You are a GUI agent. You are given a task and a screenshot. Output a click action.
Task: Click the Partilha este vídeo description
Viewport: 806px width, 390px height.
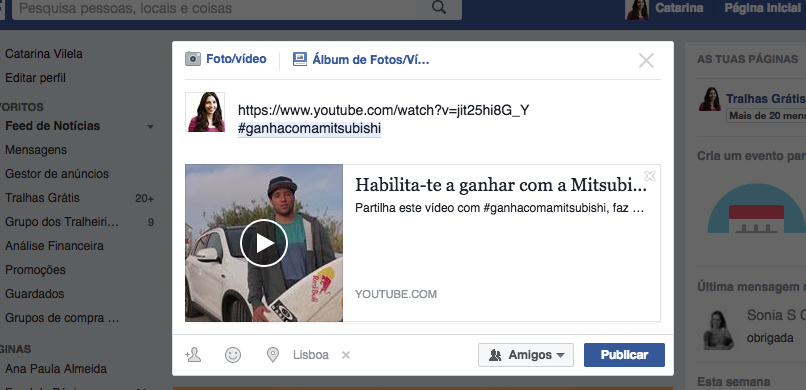499,209
